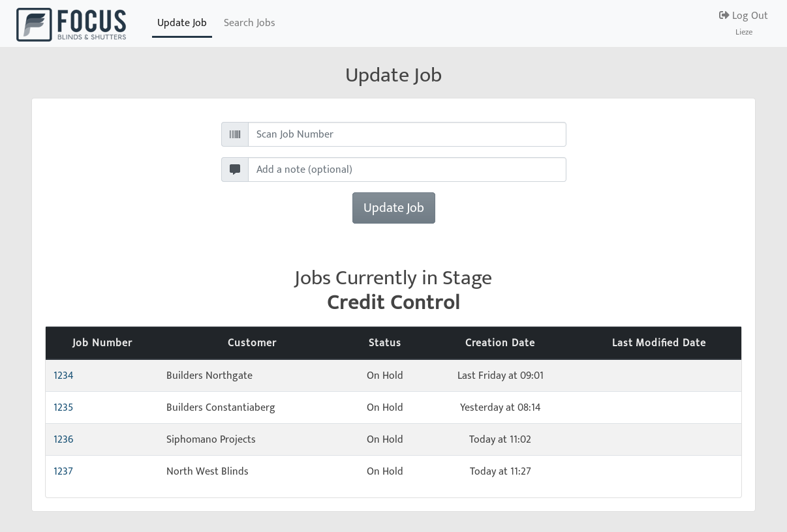The width and height of the screenshot is (787, 532).
Task: Open job number 1237
Action: 63,471
